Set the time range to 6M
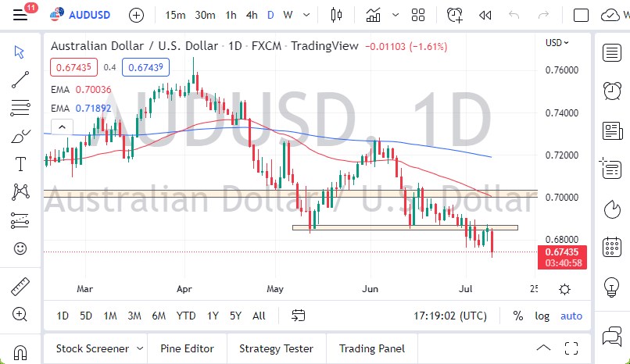The width and height of the screenshot is (630, 364). [159, 316]
